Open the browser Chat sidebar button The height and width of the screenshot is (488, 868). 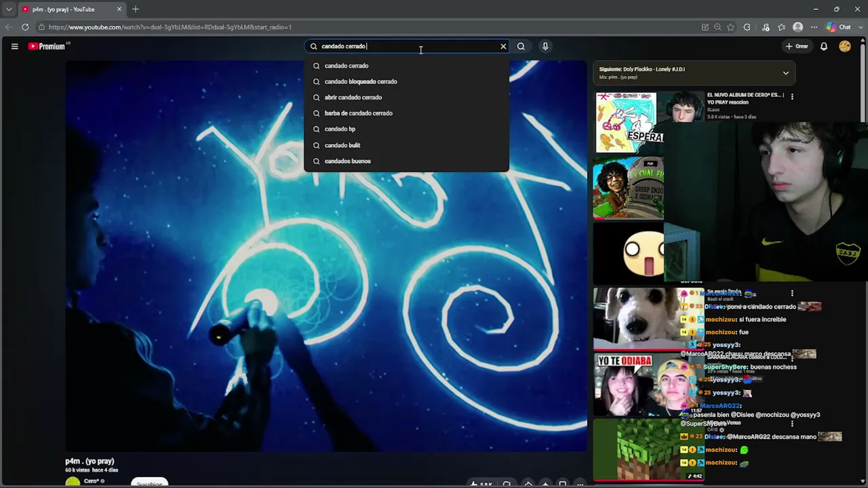point(840,27)
